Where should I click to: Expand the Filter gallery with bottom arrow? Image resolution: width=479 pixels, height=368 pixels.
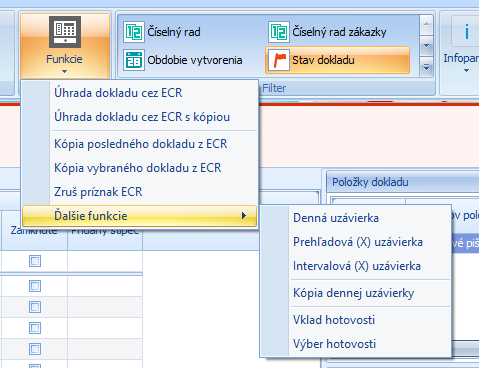[x=426, y=67]
